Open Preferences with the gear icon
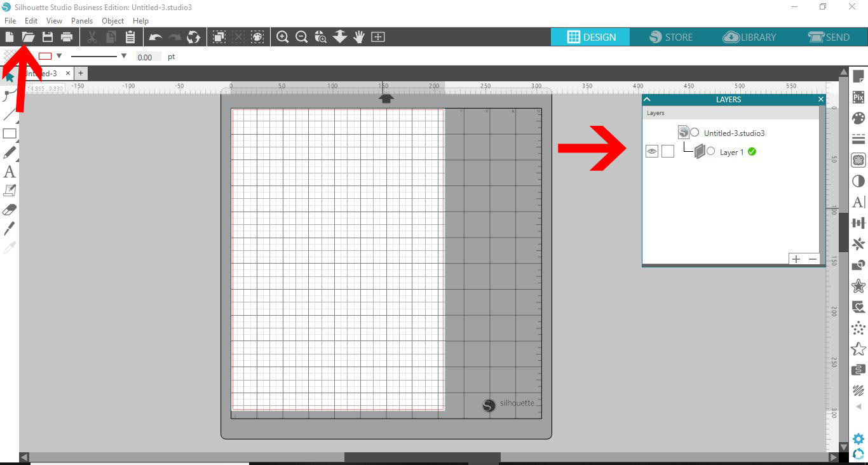868x465 pixels. coord(858,439)
